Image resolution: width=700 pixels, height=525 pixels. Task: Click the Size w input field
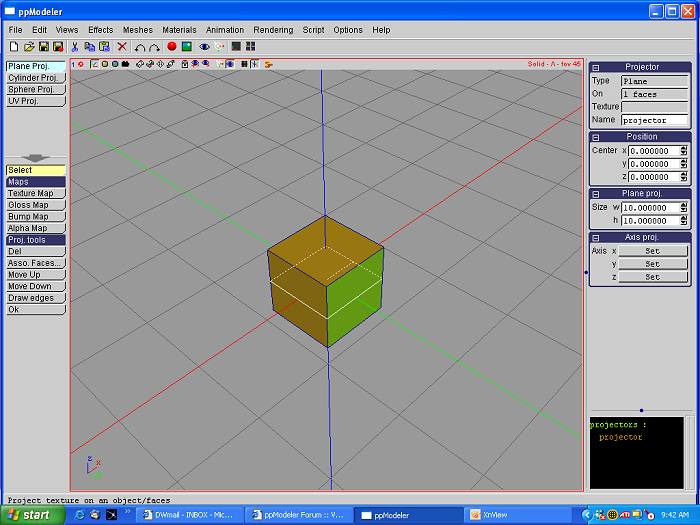[x=651, y=208]
